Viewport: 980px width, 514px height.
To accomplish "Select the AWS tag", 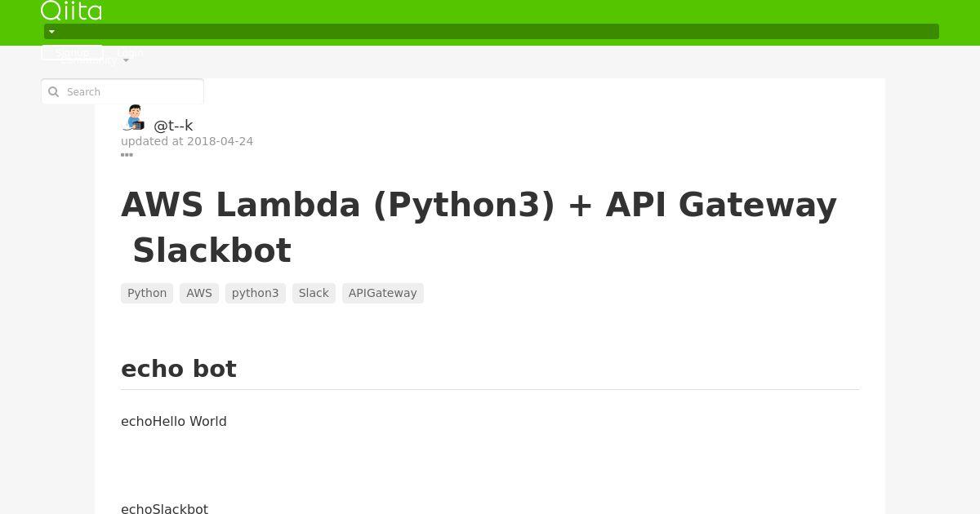I will pos(199,293).
